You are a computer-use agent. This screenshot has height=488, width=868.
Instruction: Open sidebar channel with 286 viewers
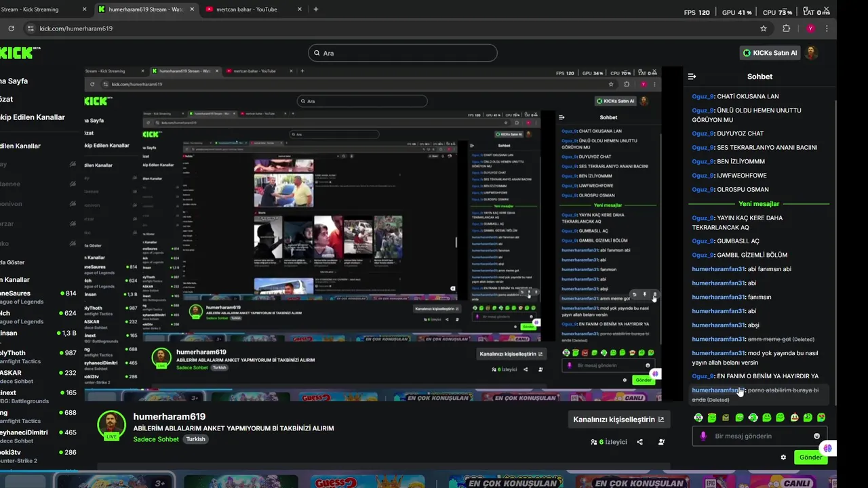click(38, 455)
